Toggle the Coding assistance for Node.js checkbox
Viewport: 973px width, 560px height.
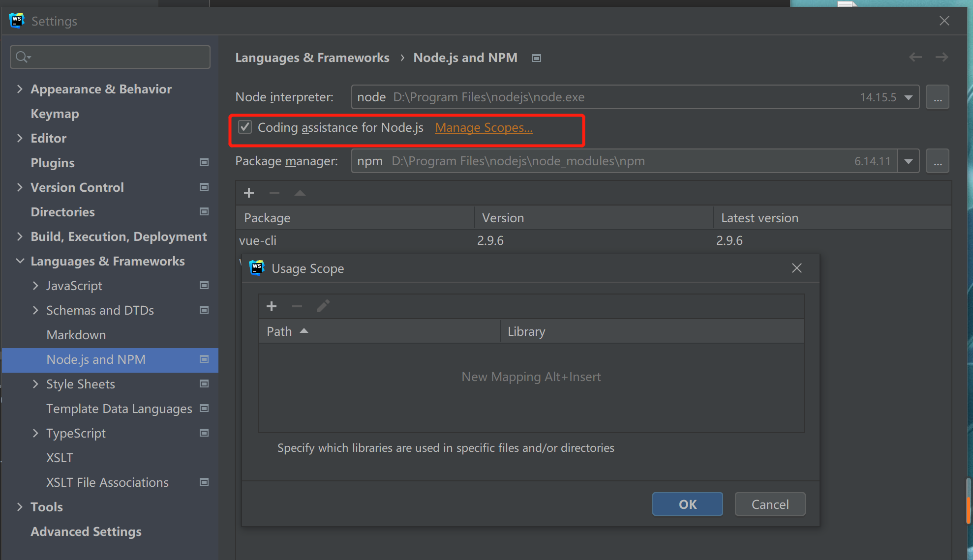point(245,127)
